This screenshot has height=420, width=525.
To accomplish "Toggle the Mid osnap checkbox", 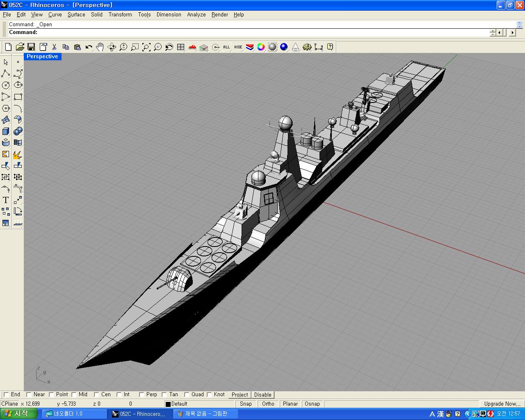I will (74, 395).
